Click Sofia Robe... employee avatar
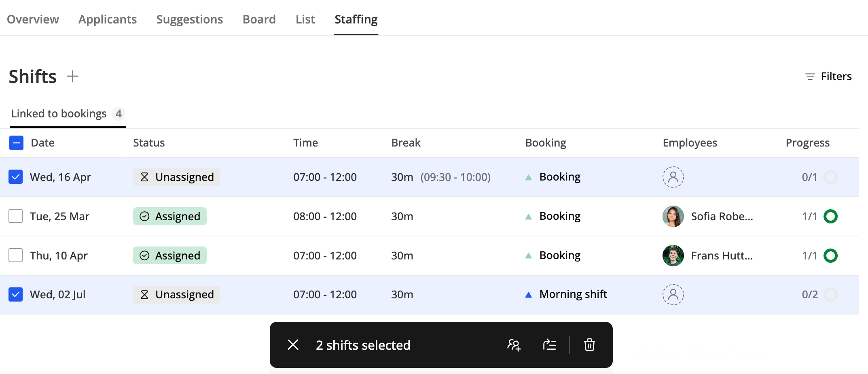 coord(673,216)
